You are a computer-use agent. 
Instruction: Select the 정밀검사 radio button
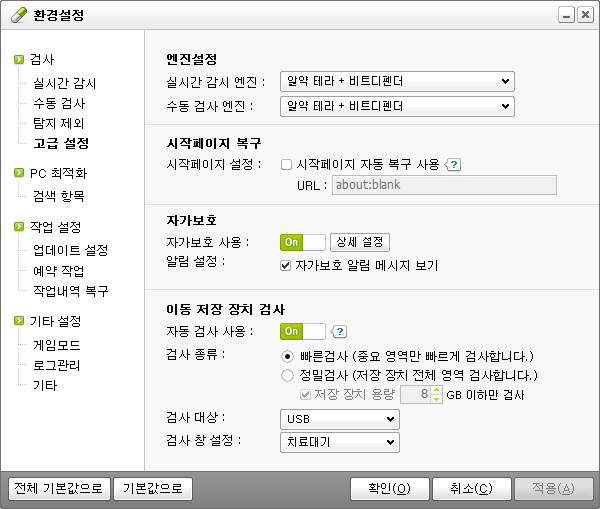[x=287, y=376]
